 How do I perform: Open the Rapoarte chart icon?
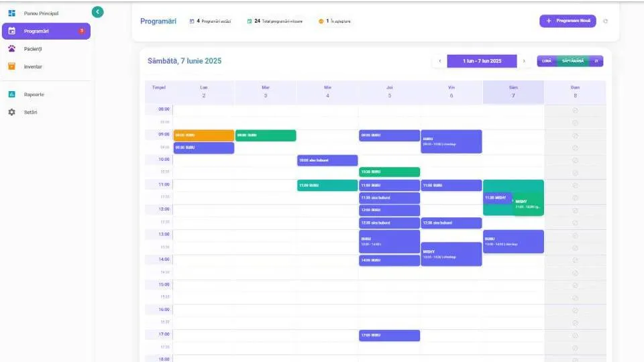tap(11, 94)
